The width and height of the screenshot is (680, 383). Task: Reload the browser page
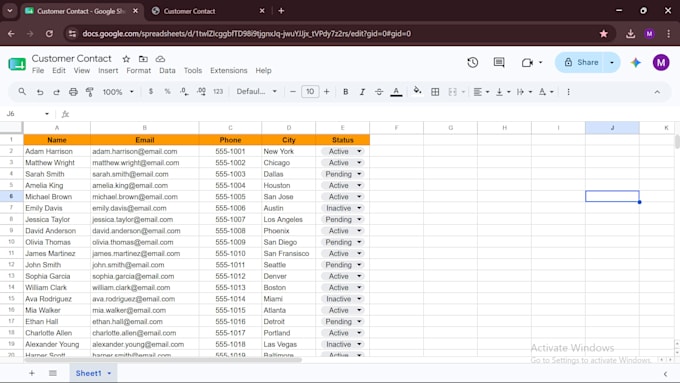pyautogui.click(x=49, y=33)
